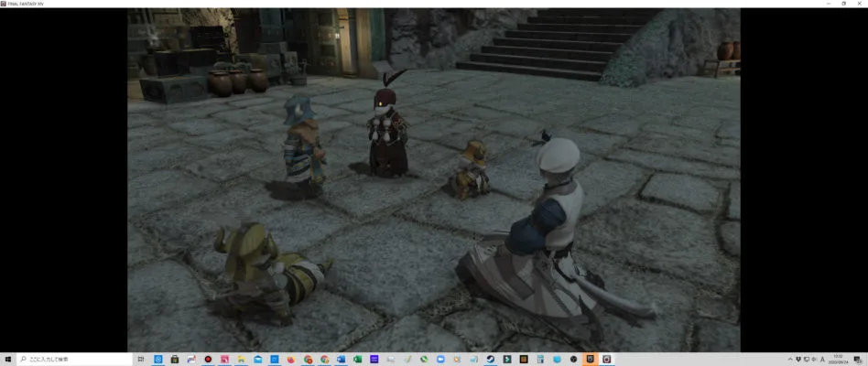This screenshot has width=868, height=366.
Task: Open the Calculator taskbar icon
Action: pyautogui.click(x=540, y=360)
